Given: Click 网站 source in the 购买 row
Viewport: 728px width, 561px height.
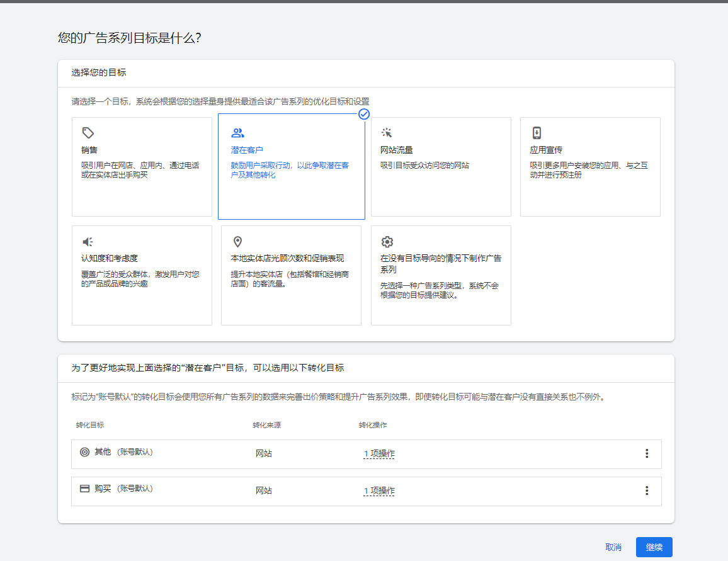Looking at the screenshot, I should [264, 491].
